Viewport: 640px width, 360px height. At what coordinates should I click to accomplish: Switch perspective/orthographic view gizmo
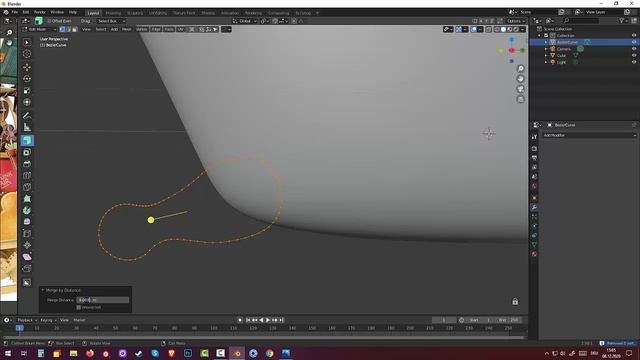point(520,99)
